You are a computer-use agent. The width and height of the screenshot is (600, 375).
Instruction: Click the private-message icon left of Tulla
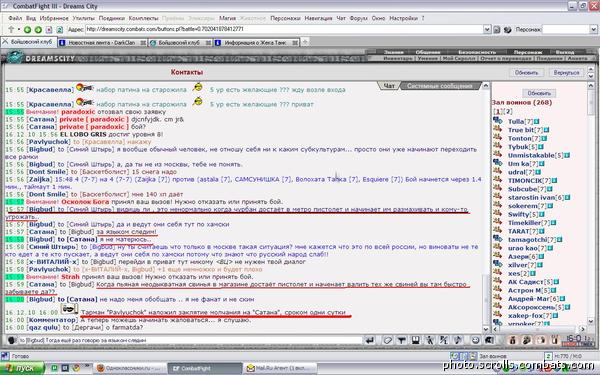coord(497,121)
